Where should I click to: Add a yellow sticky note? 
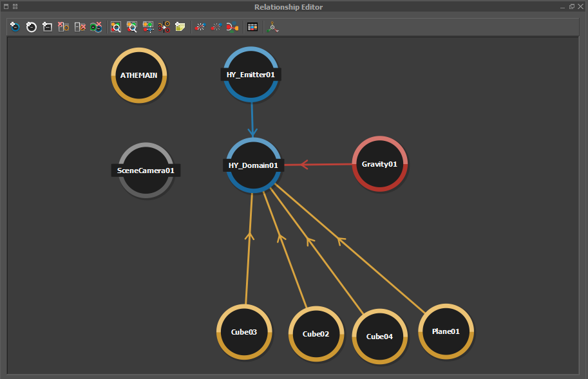pyautogui.click(x=180, y=27)
